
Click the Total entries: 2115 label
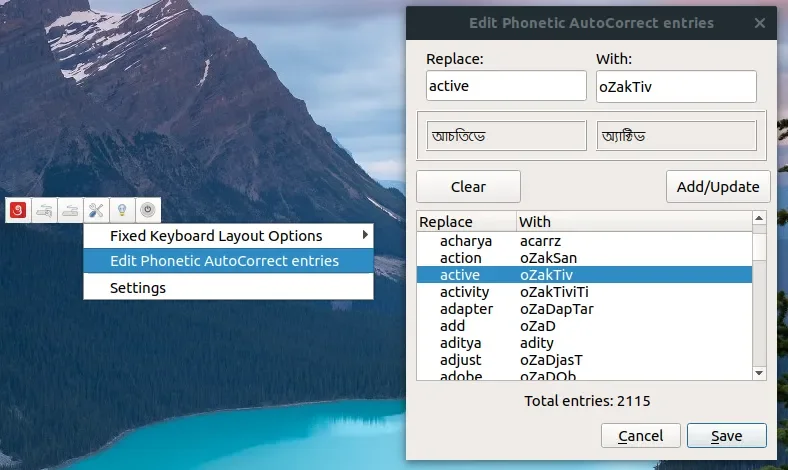click(x=587, y=401)
